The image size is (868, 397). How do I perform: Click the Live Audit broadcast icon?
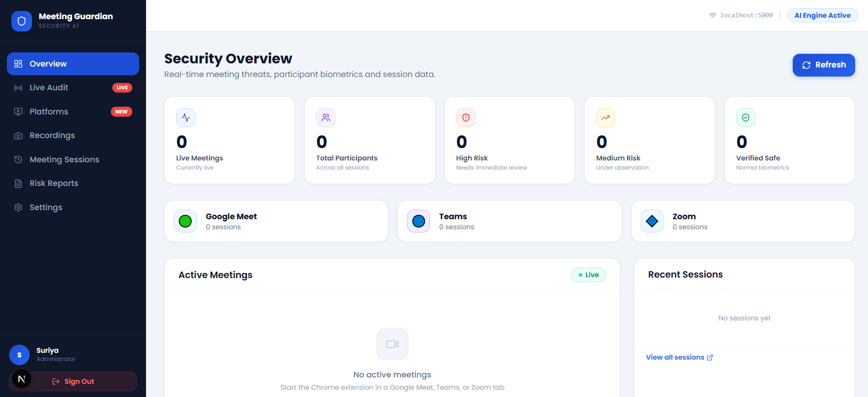point(18,88)
